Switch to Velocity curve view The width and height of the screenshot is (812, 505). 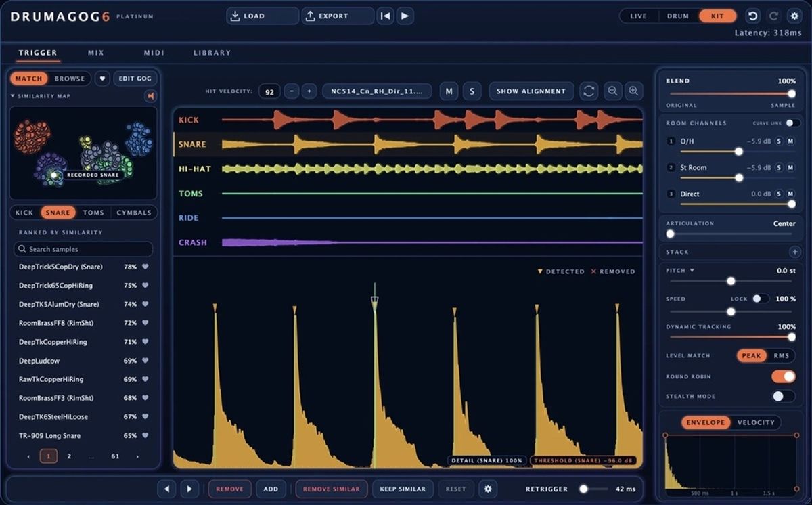coord(756,422)
